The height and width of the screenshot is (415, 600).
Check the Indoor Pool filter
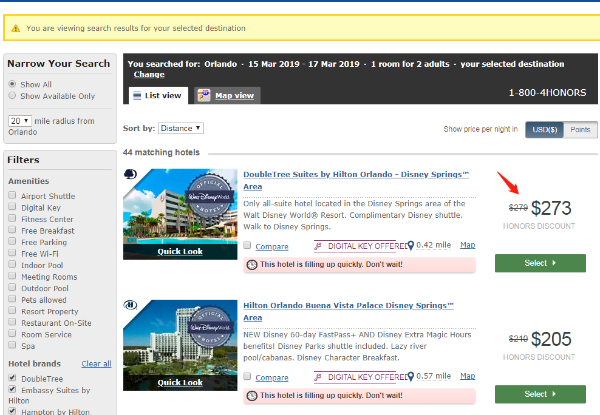(x=12, y=264)
